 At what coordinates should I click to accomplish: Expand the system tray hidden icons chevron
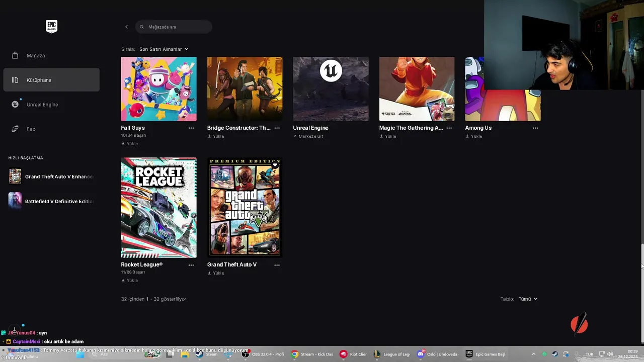click(533, 354)
